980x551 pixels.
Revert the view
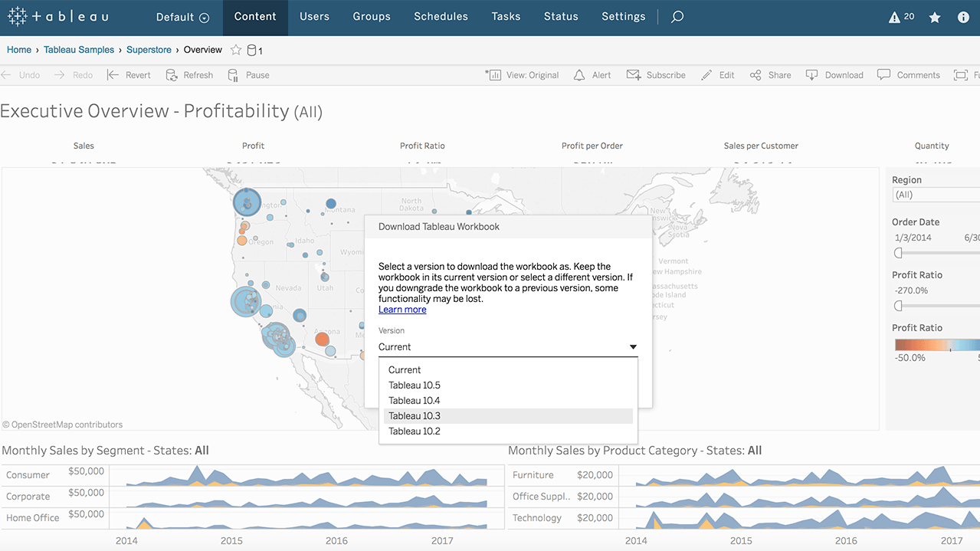pyautogui.click(x=128, y=75)
